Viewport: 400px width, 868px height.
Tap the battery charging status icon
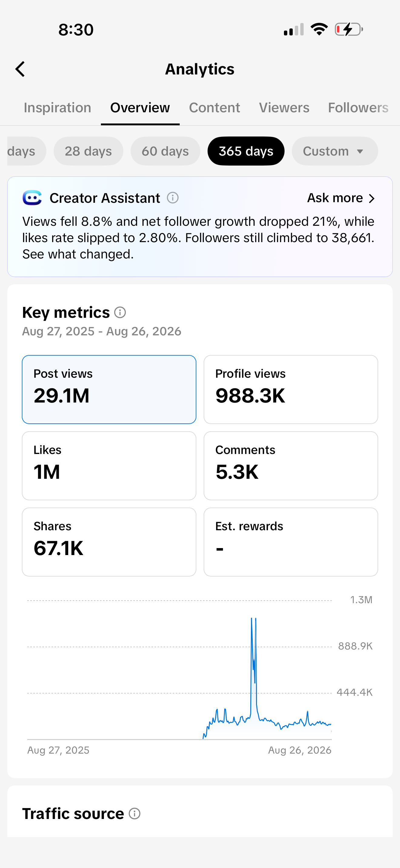[x=349, y=29]
